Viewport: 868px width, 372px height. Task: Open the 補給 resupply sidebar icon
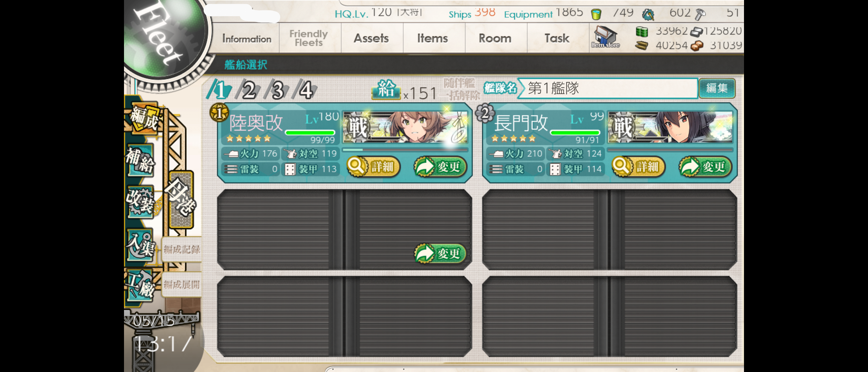140,160
